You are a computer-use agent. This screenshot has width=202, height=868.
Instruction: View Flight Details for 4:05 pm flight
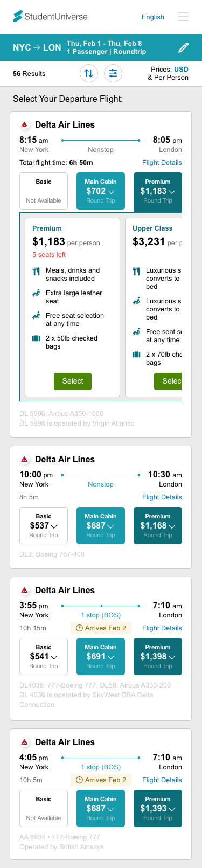[162, 780]
